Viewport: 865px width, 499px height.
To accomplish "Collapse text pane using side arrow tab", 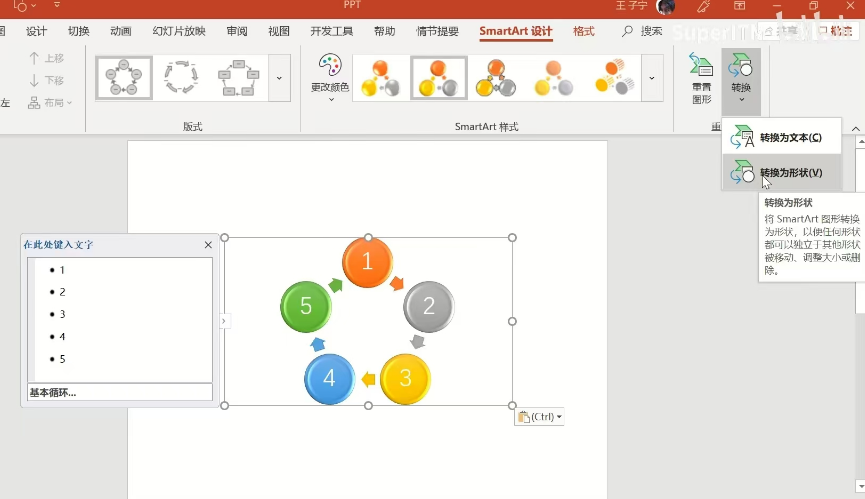I will [223, 321].
